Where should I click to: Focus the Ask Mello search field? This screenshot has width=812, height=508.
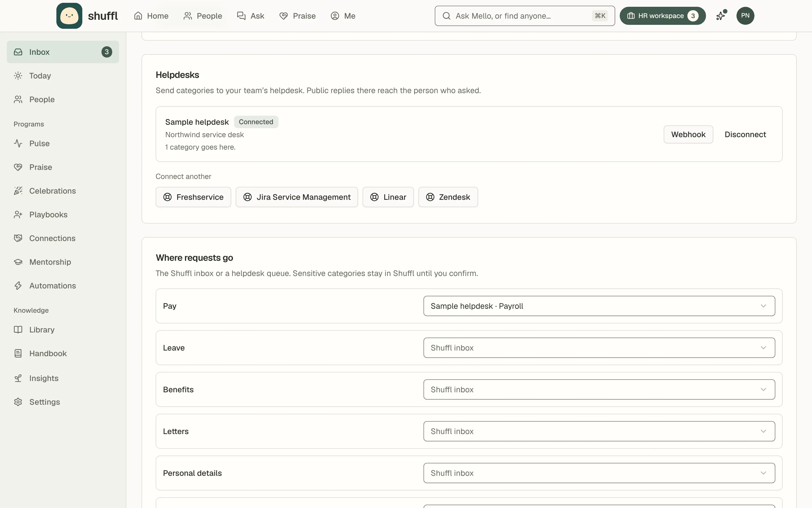[x=525, y=16]
